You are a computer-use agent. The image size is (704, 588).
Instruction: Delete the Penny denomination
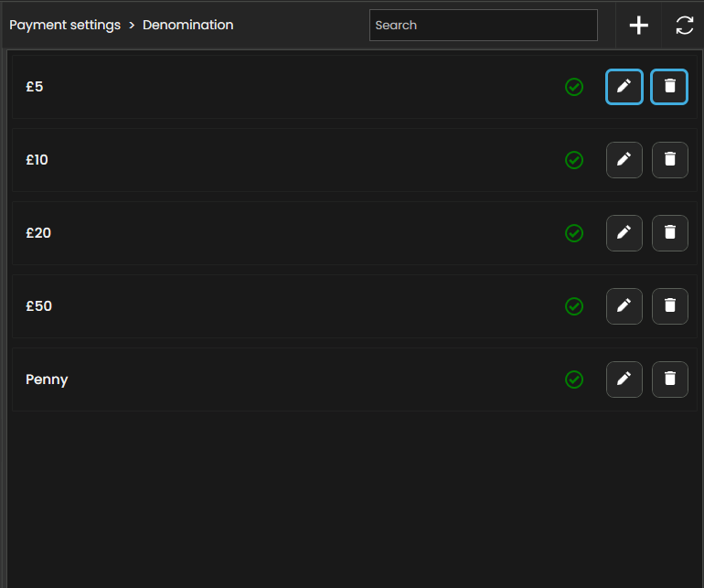(x=669, y=380)
